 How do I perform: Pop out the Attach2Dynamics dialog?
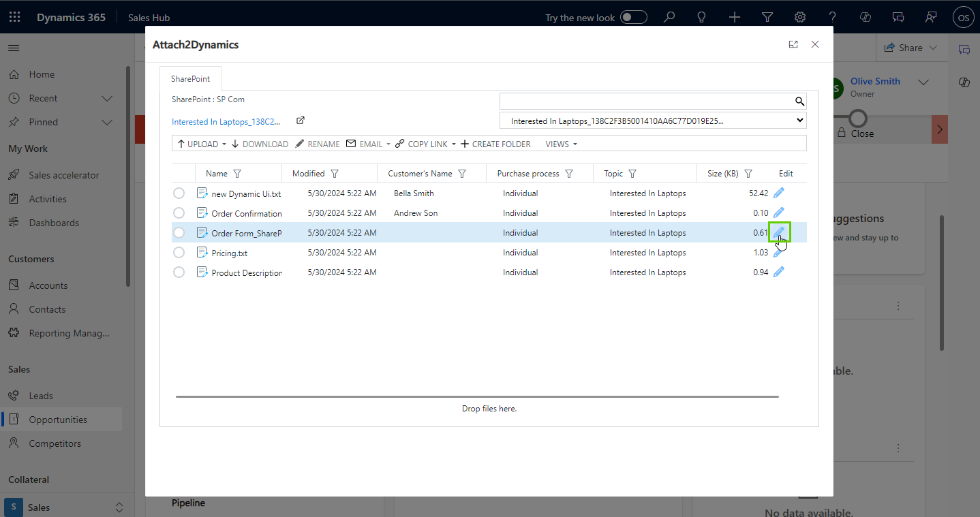coord(793,44)
